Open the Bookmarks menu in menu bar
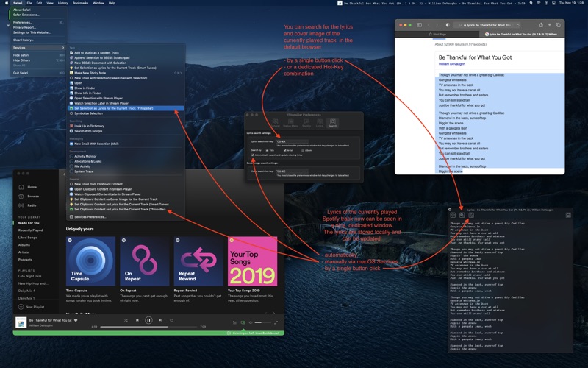This screenshot has width=588, height=368. 80,3
